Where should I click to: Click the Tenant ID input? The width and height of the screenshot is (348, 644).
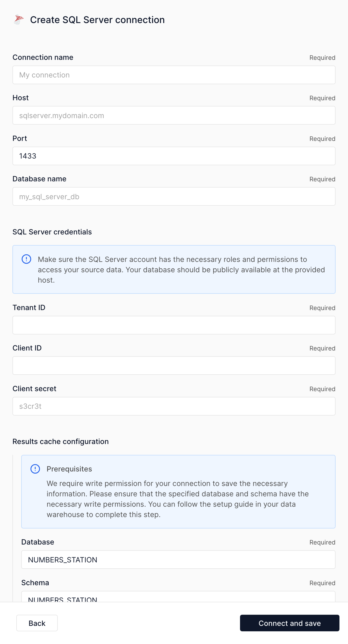click(174, 325)
